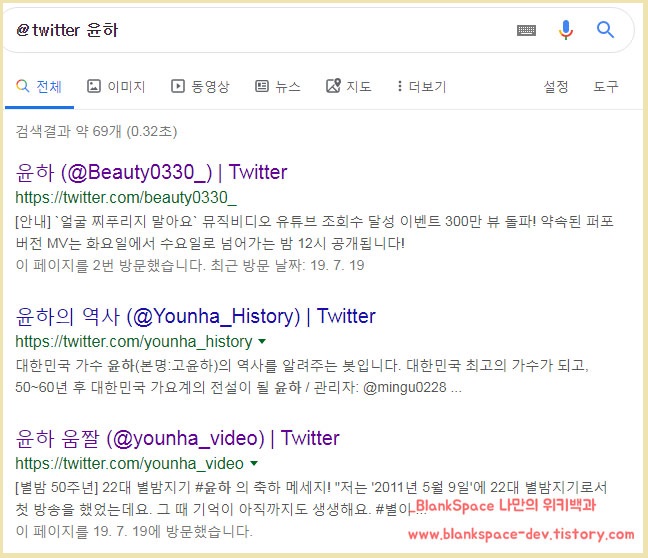The height and width of the screenshot is (558, 648).
Task: Open result 윤하 (@Beauty0330_) | Twitter
Action: (151, 172)
